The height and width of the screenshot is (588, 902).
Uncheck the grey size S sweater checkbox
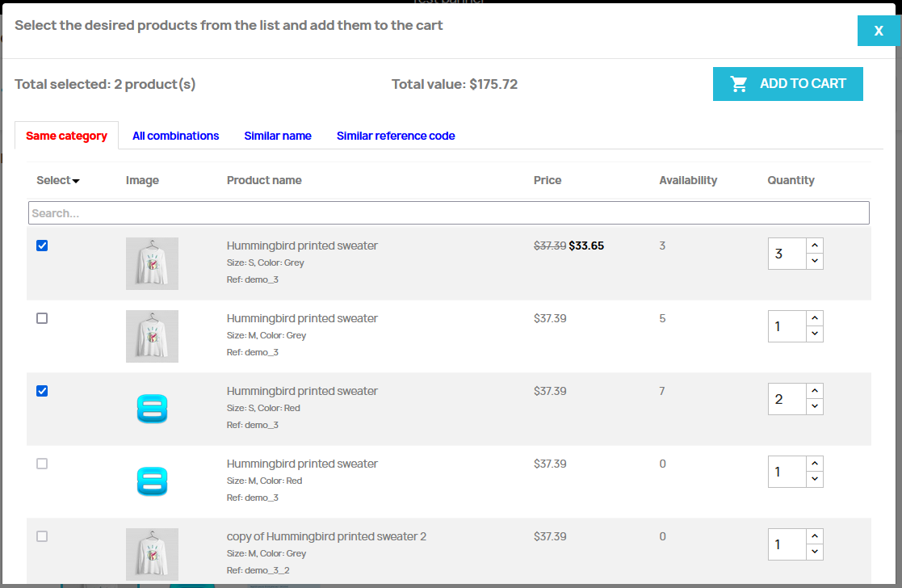click(42, 246)
